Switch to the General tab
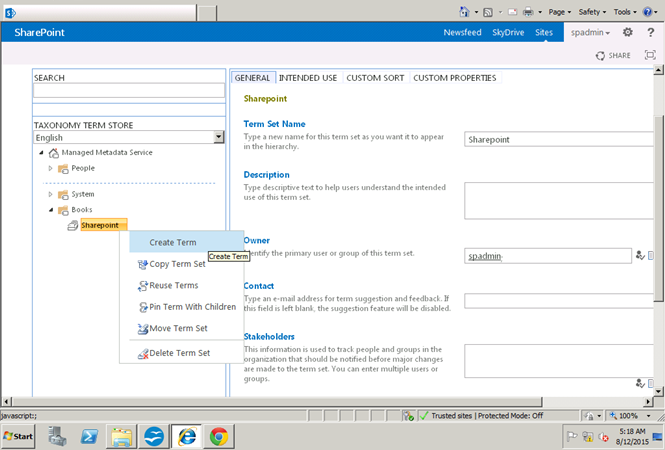Viewport: 665px width, 450px height. coord(252,78)
